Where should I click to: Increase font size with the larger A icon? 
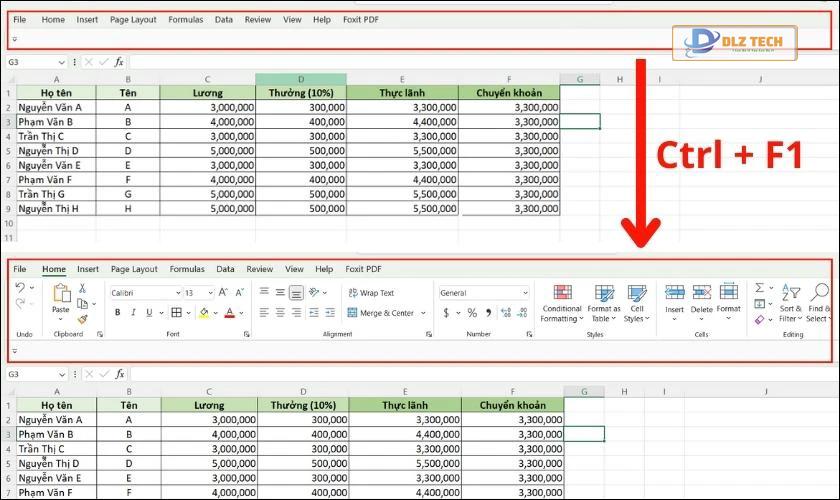point(223,293)
